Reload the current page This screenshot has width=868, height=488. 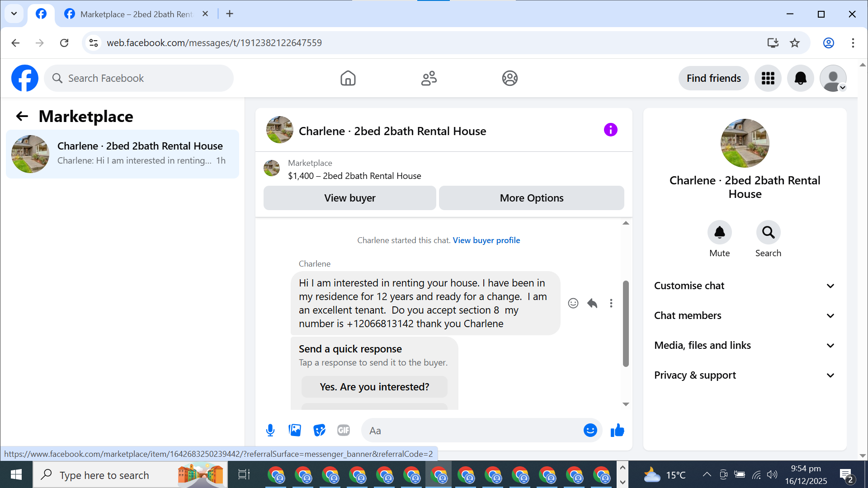(64, 43)
